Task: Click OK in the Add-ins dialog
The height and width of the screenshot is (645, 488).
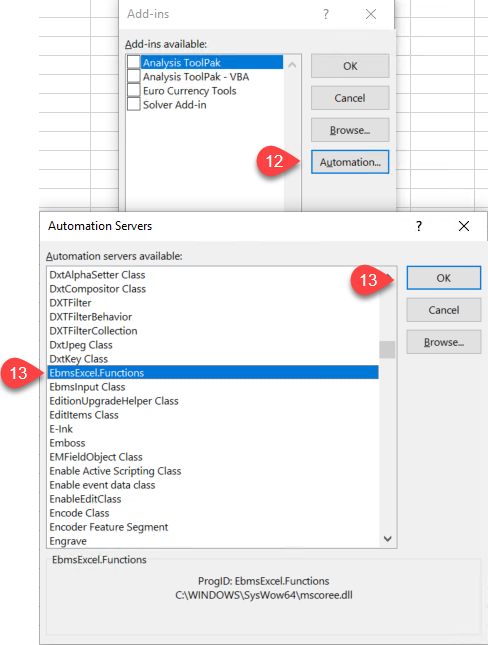Action: point(350,66)
